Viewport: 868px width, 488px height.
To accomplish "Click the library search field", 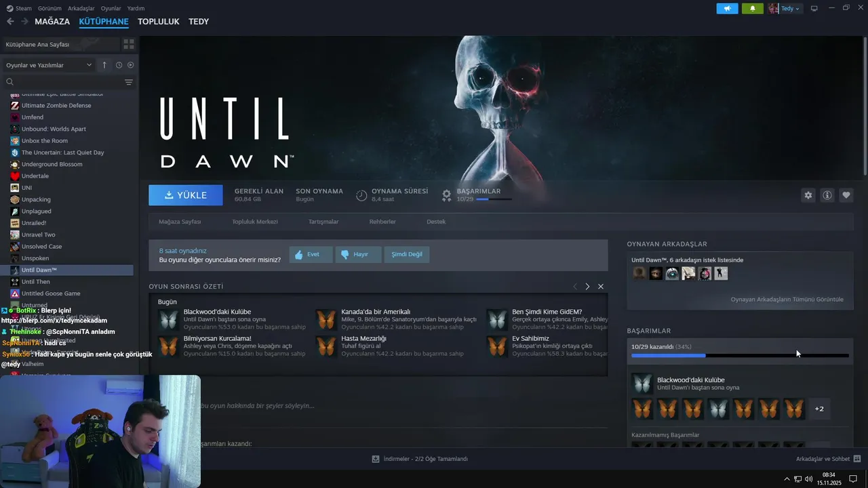I will 68,82.
